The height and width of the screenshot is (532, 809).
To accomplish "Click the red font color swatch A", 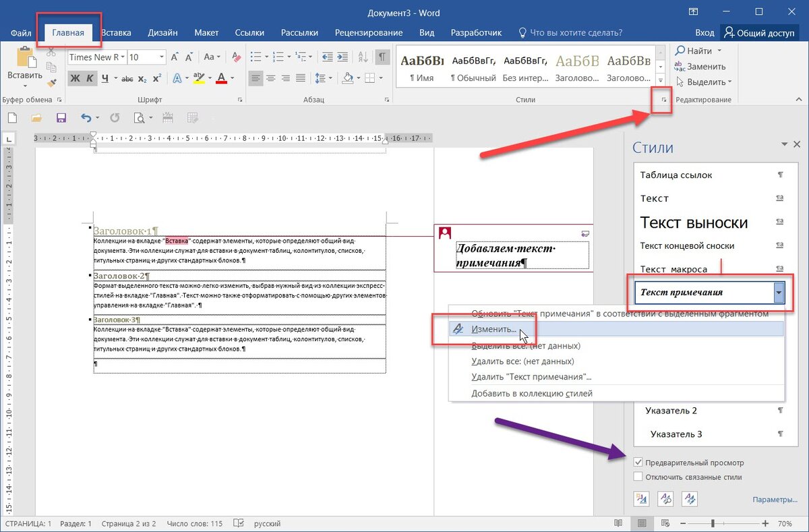I will pyautogui.click(x=220, y=79).
